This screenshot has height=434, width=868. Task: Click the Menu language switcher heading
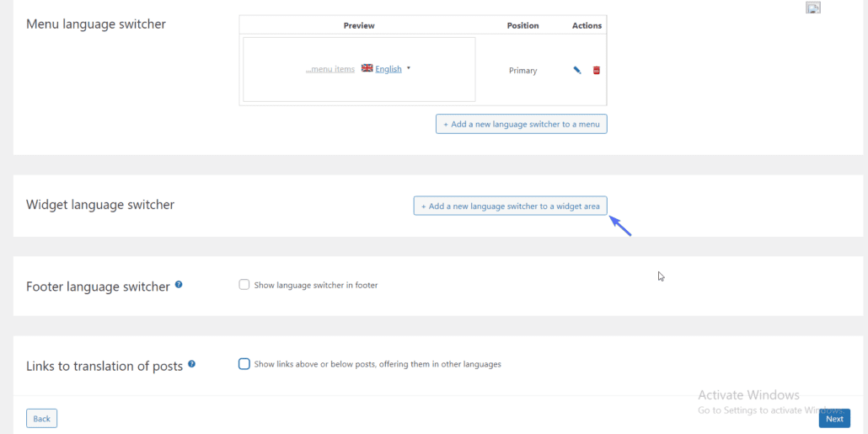click(96, 24)
